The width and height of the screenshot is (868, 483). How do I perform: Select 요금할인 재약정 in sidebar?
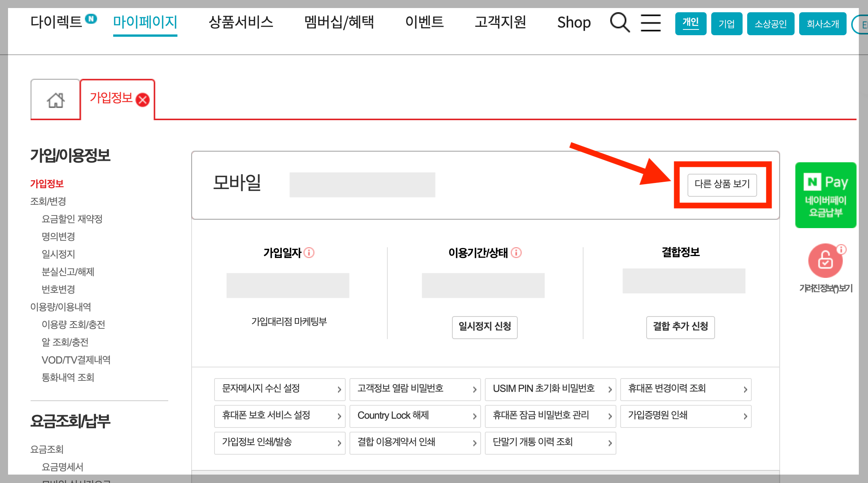click(72, 219)
